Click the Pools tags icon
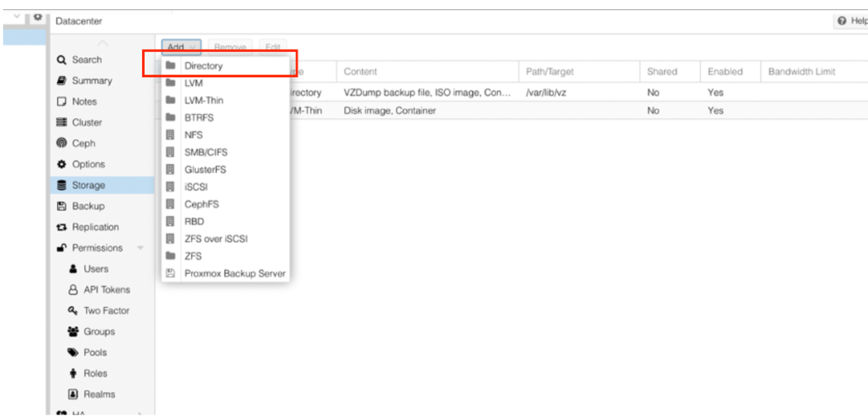Screen dimensions: 868x419 [x=73, y=352]
